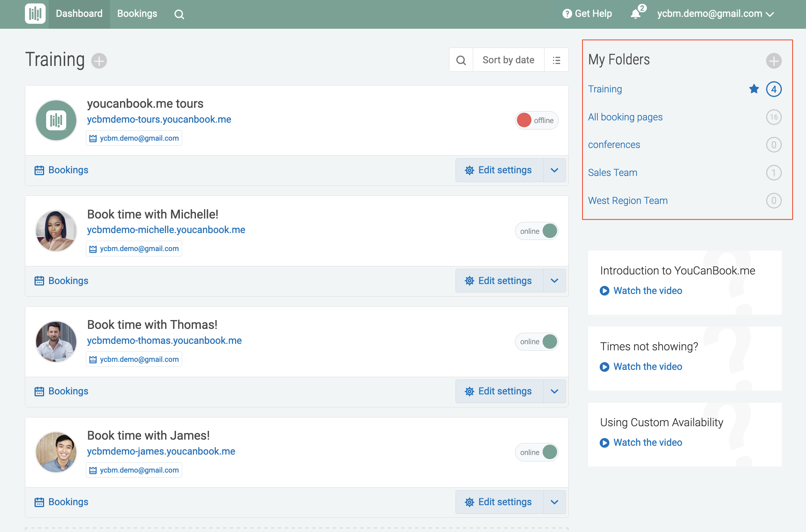Screen dimensions: 806x532
Task: Click Edit settings for James's page
Action: (x=499, y=502)
